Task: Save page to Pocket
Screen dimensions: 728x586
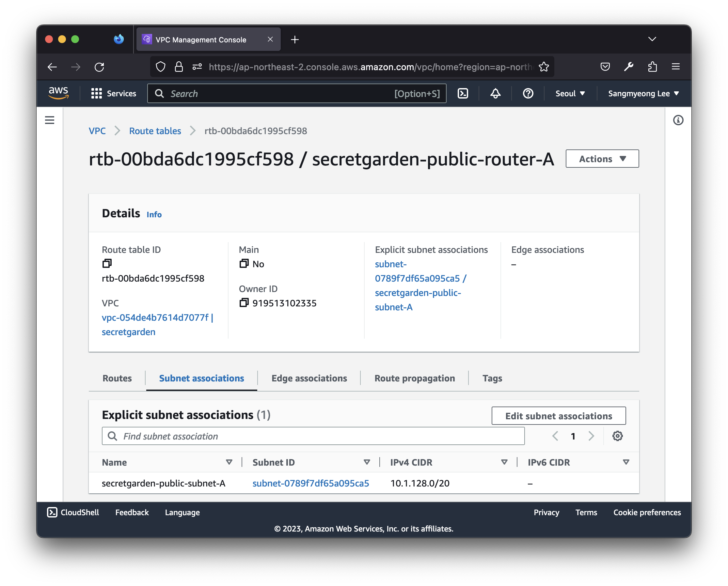Action: [605, 67]
